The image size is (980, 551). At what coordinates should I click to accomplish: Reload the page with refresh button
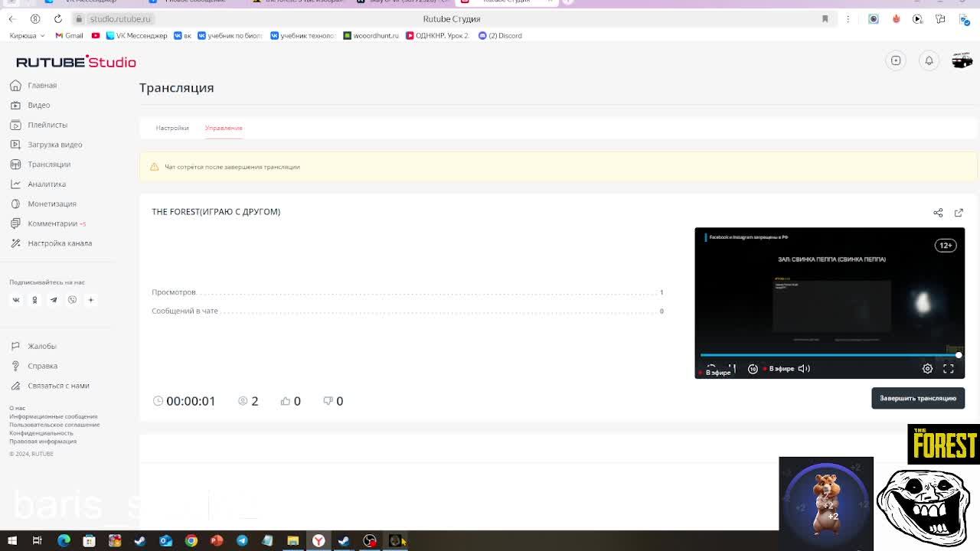click(57, 19)
